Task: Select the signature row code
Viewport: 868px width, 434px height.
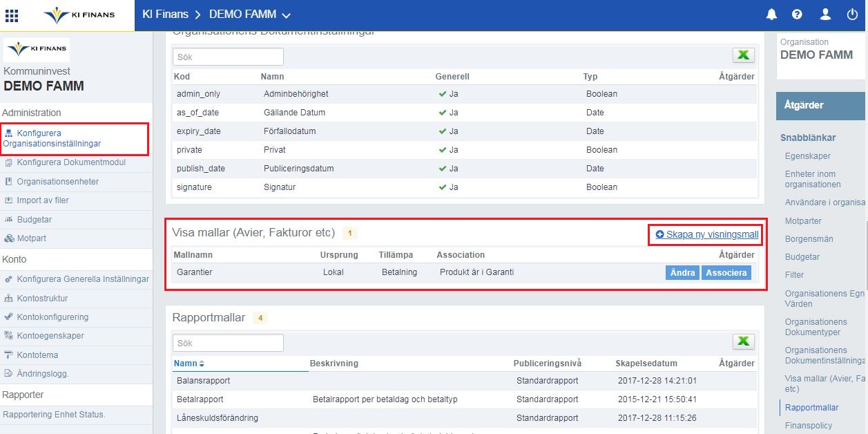Action: coord(194,187)
